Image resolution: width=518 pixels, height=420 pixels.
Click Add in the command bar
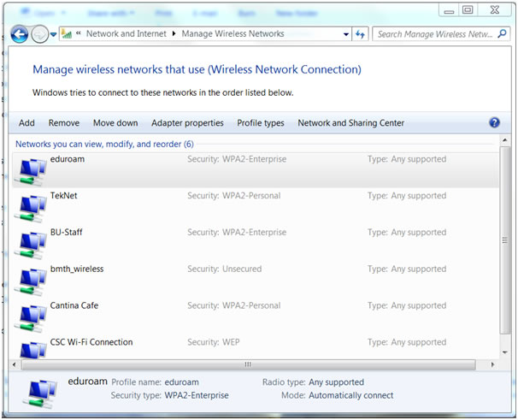26,123
